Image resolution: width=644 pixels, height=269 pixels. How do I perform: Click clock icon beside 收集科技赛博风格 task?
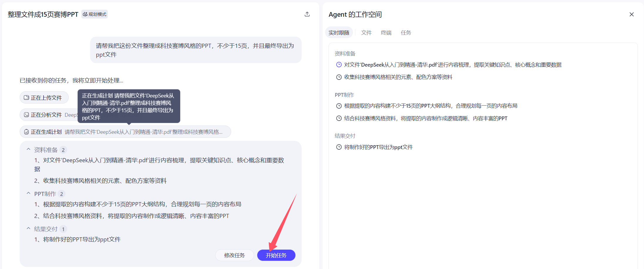[339, 77]
